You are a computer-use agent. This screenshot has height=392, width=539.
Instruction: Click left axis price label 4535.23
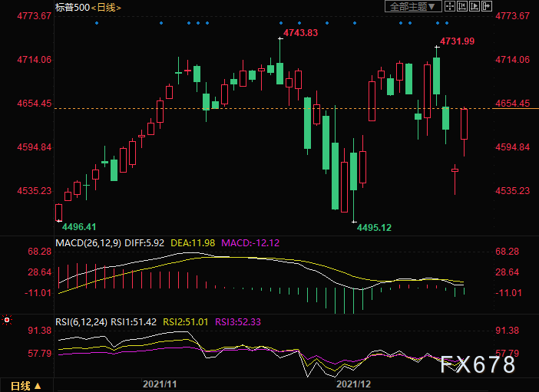[x=34, y=191]
